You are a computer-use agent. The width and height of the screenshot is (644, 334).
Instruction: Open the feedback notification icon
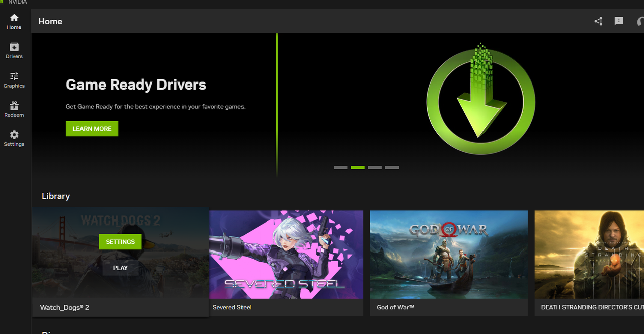tap(619, 21)
